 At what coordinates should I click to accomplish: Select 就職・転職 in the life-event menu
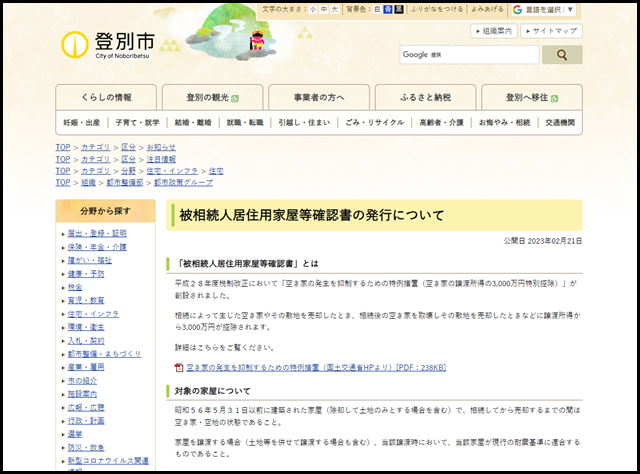point(245,122)
